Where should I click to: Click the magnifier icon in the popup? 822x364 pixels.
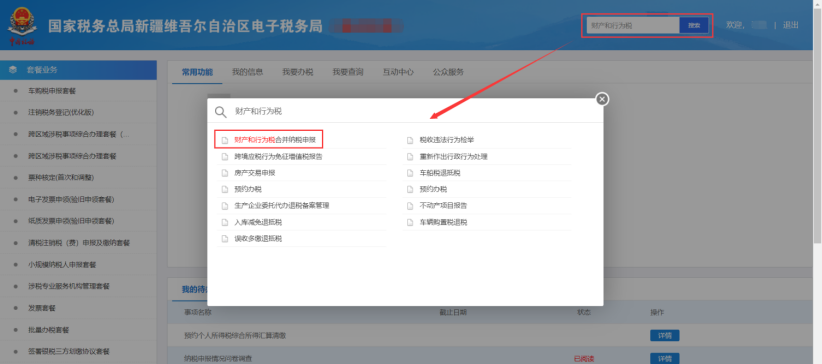tap(221, 112)
